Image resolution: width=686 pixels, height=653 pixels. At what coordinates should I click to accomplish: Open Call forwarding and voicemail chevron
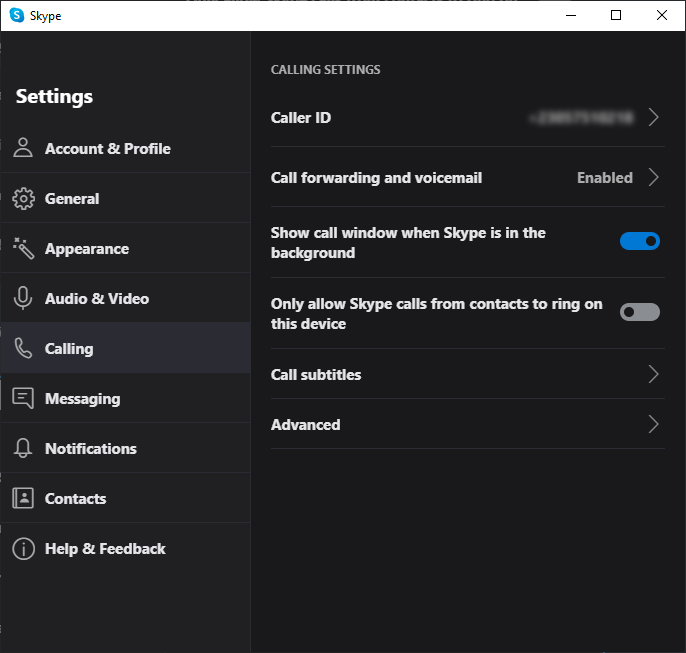point(653,178)
